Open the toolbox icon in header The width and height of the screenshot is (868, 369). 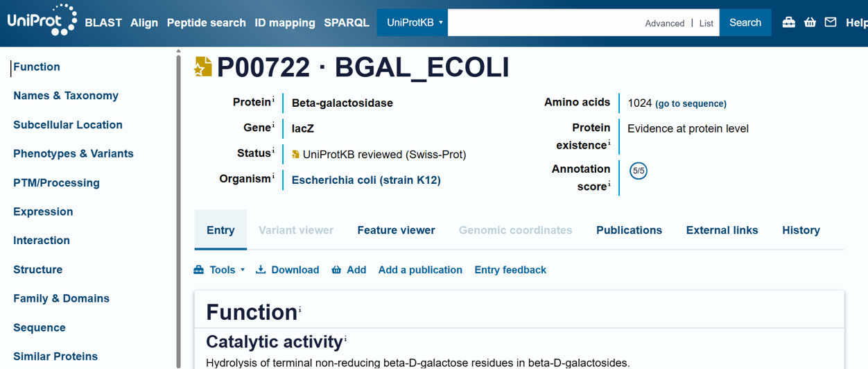pos(788,22)
